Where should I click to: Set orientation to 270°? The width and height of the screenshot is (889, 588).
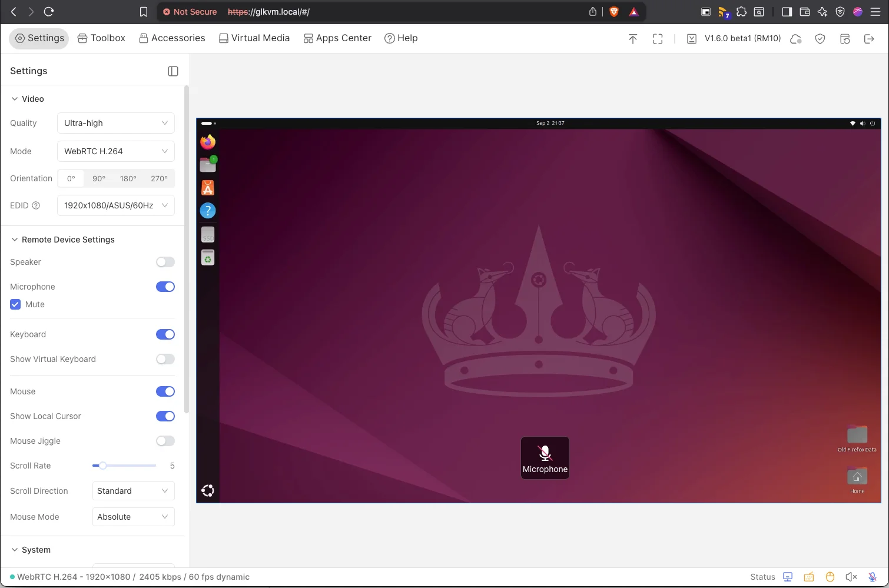pyautogui.click(x=159, y=178)
